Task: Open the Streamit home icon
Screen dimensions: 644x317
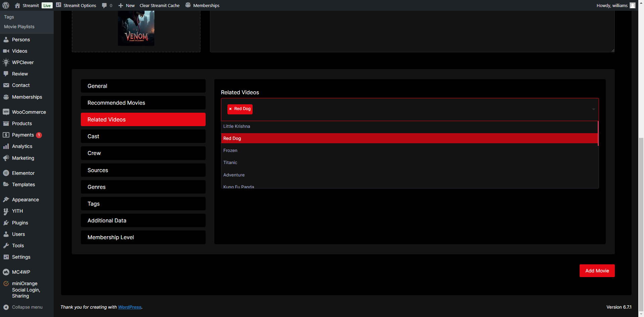Action: coord(17,5)
